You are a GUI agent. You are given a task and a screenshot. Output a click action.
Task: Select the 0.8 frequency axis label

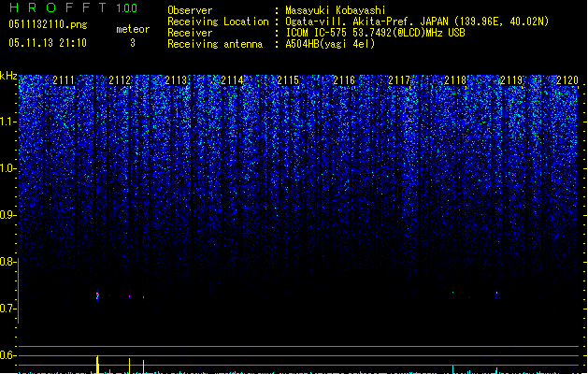7,262
